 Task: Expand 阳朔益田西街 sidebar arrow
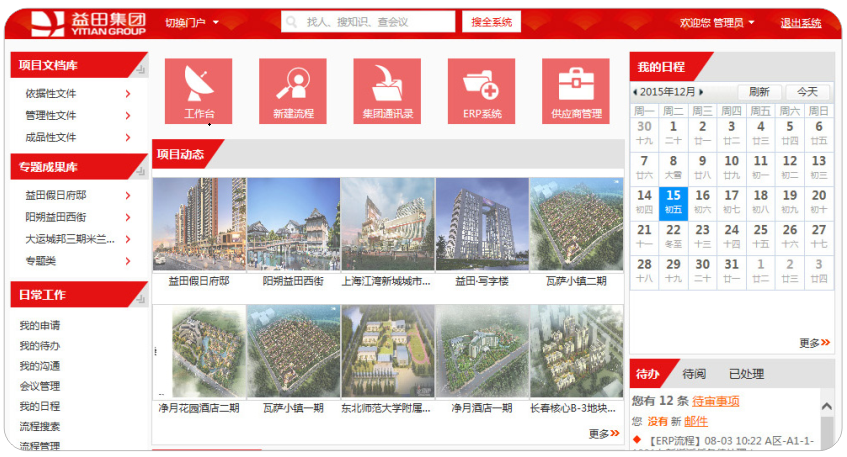click(128, 217)
